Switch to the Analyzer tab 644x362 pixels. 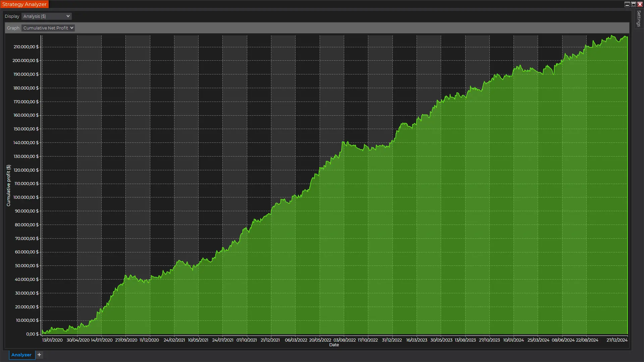21,355
